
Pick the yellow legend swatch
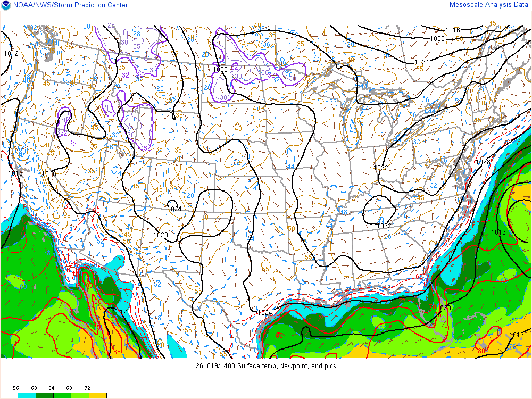[98, 396]
